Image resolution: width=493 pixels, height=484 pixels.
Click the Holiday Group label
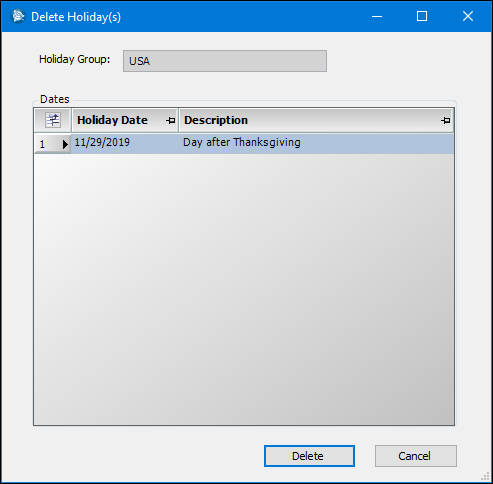(x=74, y=59)
